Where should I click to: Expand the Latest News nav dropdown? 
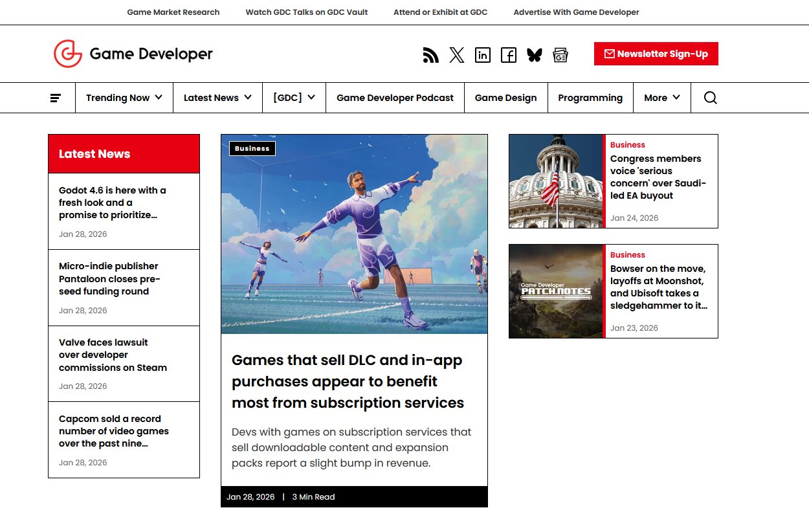(x=217, y=98)
